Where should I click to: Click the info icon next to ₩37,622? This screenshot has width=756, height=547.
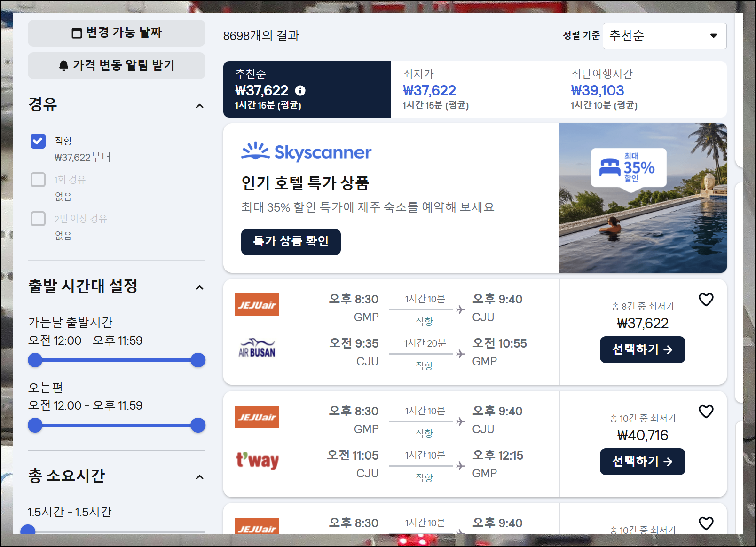[300, 90]
